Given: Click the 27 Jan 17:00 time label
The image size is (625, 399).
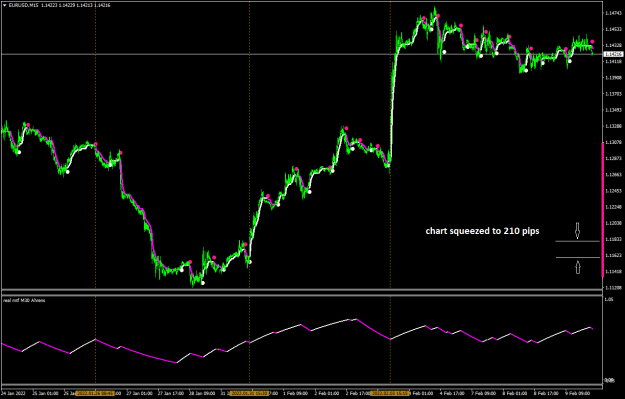Looking at the screenshot, I should [171, 393].
